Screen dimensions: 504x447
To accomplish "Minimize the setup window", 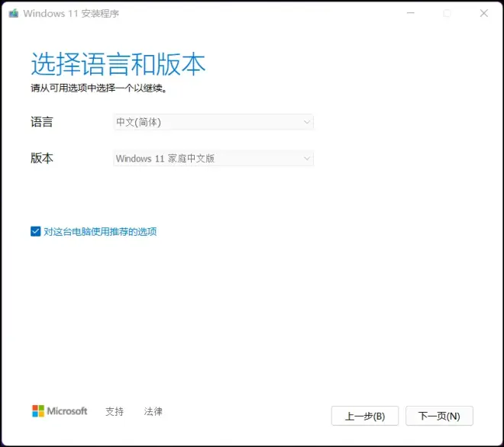I will tap(411, 13).
